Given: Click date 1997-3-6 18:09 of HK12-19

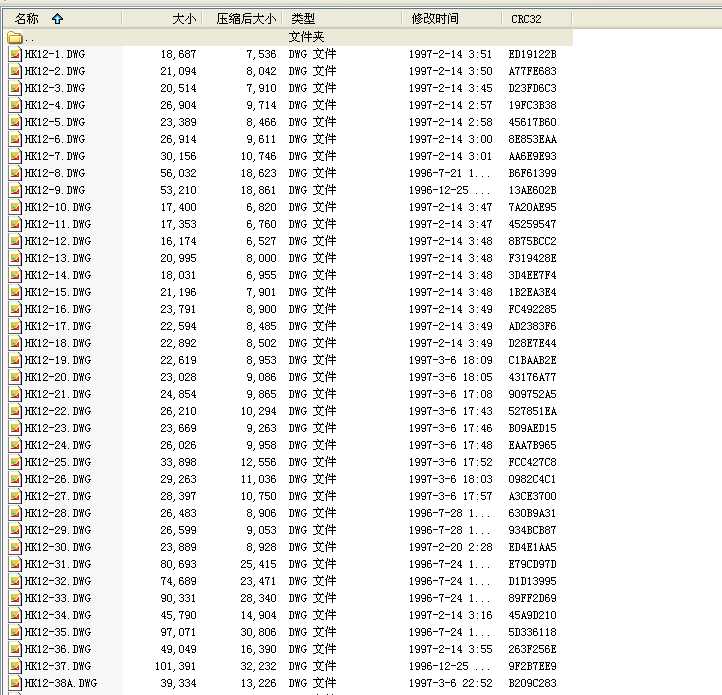Looking at the screenshot, I should [x=450, y=361].
